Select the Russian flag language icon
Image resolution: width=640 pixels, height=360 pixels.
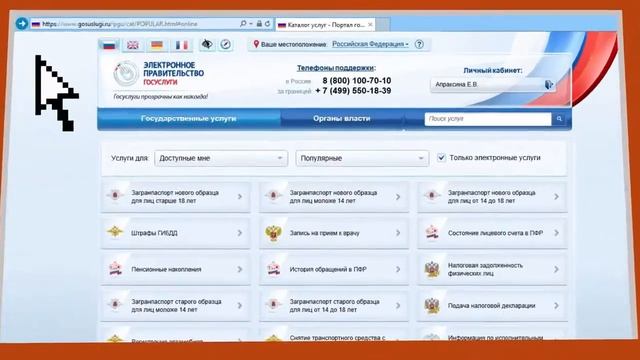(109, 45)
